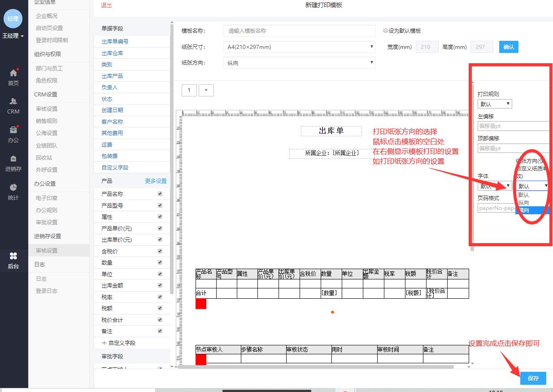The image size is (553, 392).
Task: Toggle 产品型号 field checkbox
Action: (x=160, y=205)
